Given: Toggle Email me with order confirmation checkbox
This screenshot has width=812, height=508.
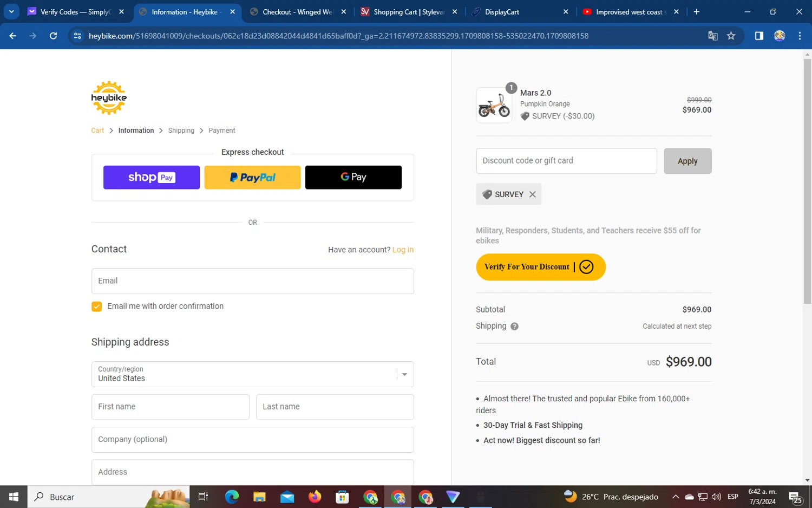Looking at the screenshot, I should click(x=96, y=307).
